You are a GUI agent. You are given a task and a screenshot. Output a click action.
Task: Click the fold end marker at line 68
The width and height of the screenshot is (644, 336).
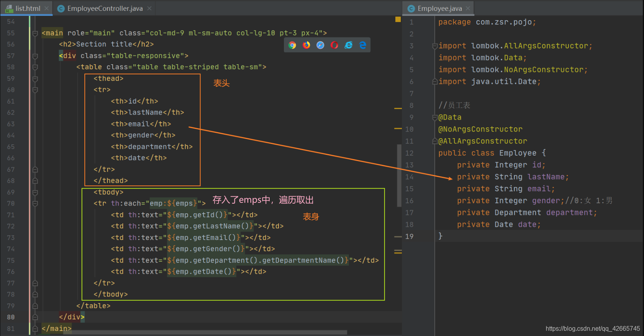tap(35, 181)
